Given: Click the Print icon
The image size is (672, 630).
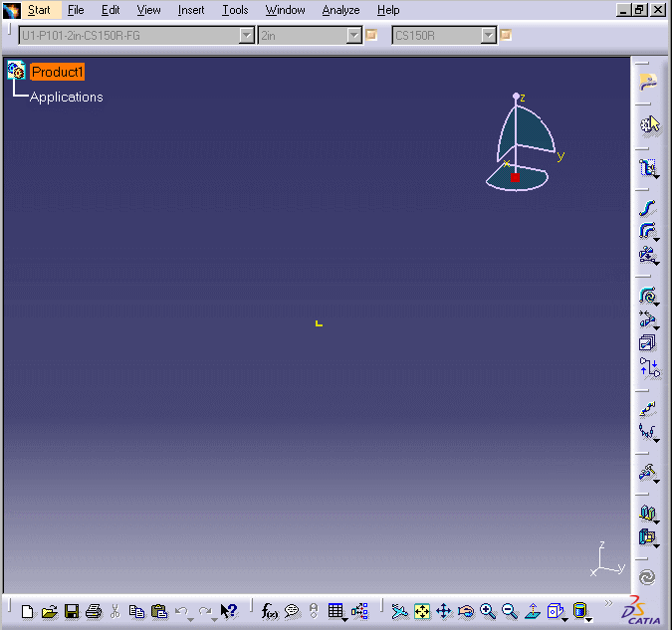Looking at the screenshot, I should pos(94,611).
